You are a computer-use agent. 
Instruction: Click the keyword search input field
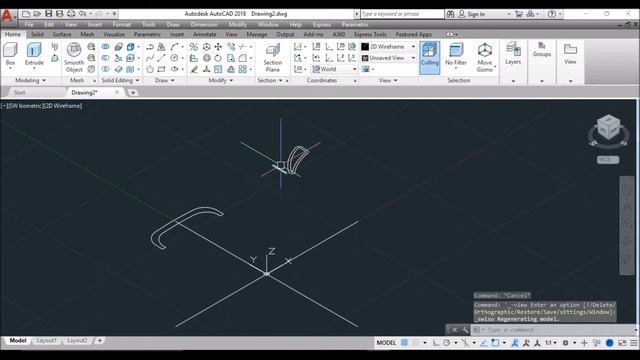402,14
